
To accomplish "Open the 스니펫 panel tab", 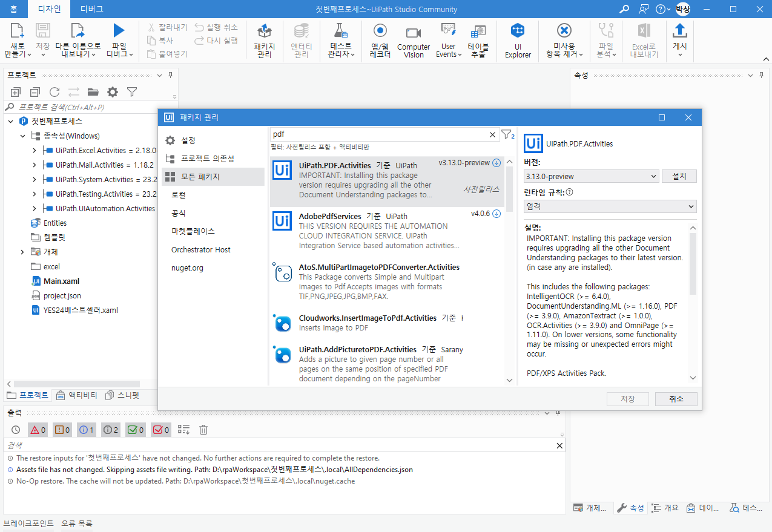I will click(122, 395).
